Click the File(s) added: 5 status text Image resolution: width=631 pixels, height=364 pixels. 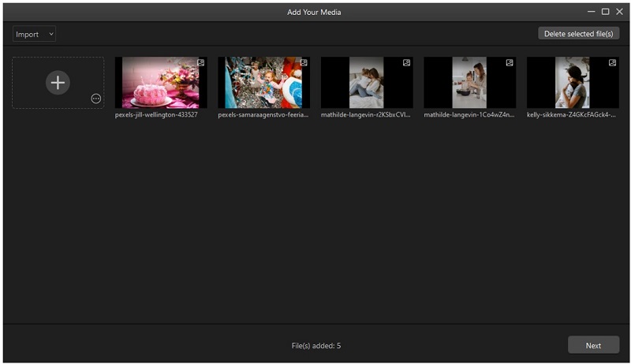[316, 346]
